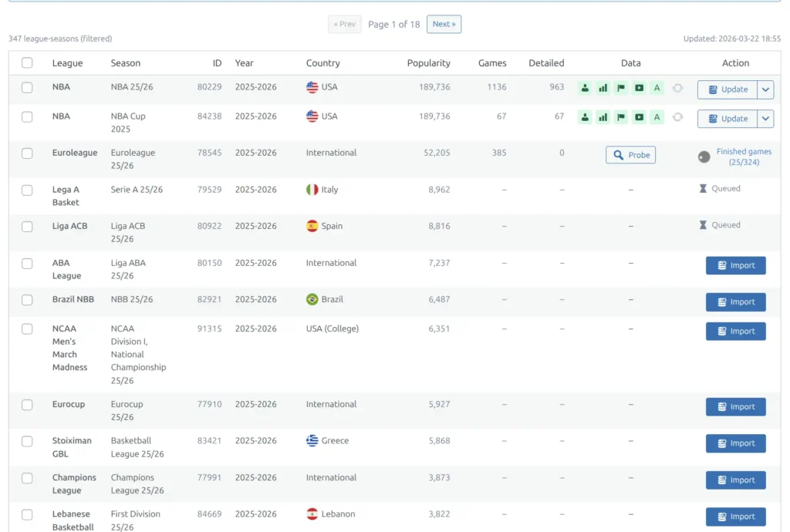The width and height of the screenshot is (790, 532).
Task: Open the Update dropdown arrow for NBA 25/26
Action: tap(765, 89)
